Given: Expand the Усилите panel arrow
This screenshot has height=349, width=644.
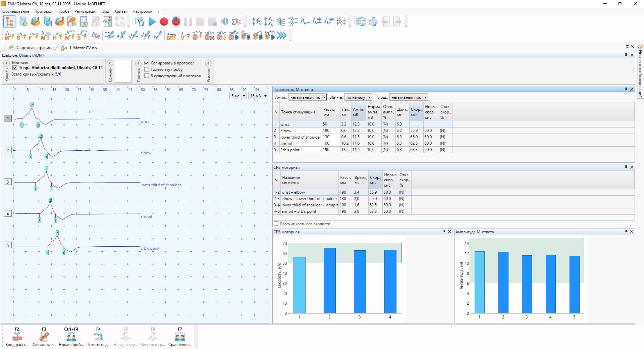Looking at the screenshot, I should [208, 63].
